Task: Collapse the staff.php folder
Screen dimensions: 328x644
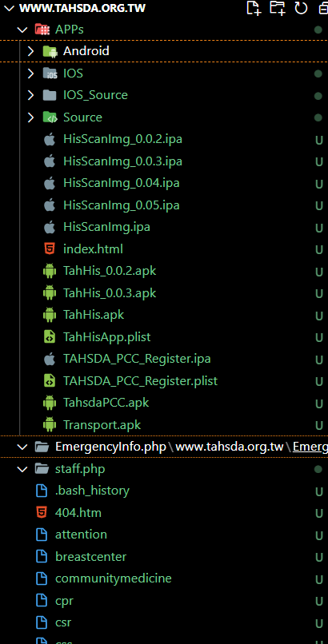Action: pos(22,469)
